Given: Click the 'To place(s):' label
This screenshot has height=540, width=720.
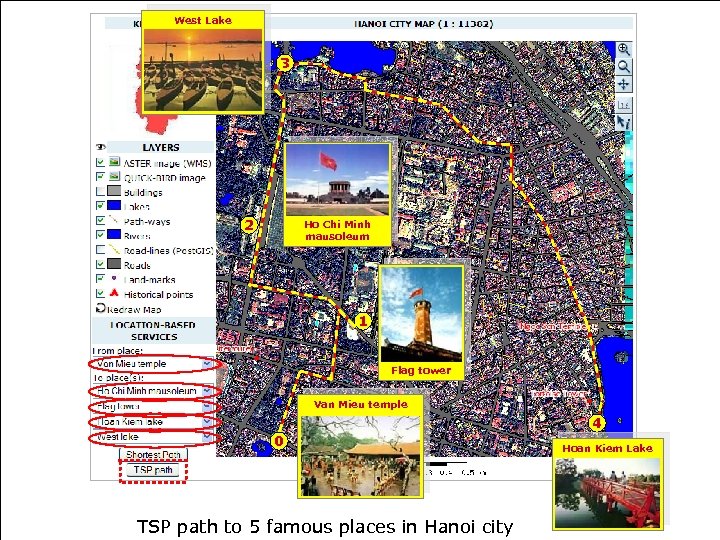Looking at the screenshot, I should [118, 378].
